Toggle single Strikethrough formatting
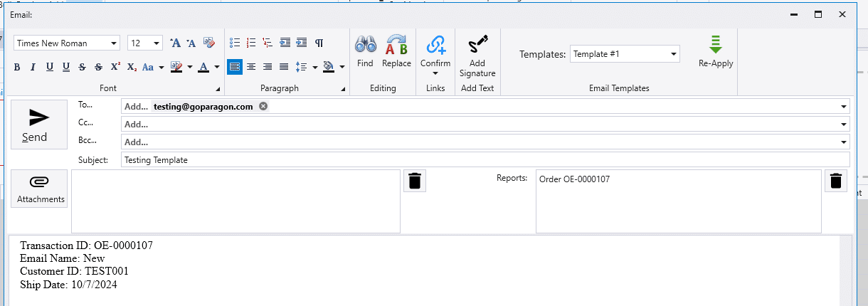This screenshot has height=306, width=868. [x=83, y=67]
